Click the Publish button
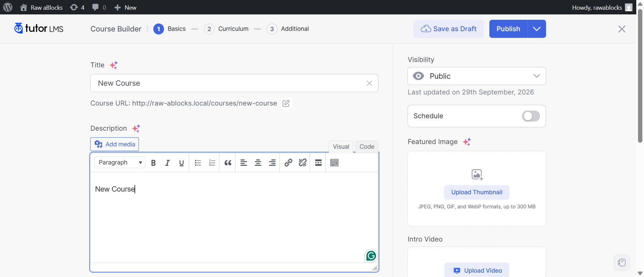 click(x=508, y=29)
